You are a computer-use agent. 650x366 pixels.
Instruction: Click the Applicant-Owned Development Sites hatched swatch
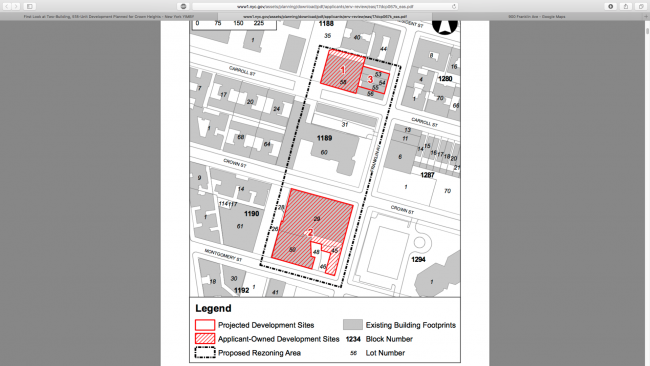tap(205, 339)
